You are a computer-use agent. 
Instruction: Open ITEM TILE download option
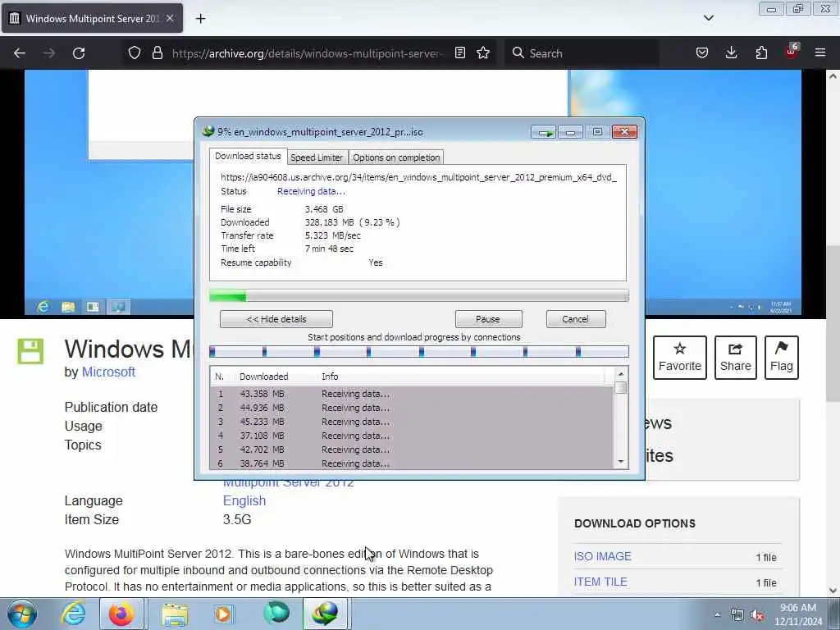click(x=600, y=582)
